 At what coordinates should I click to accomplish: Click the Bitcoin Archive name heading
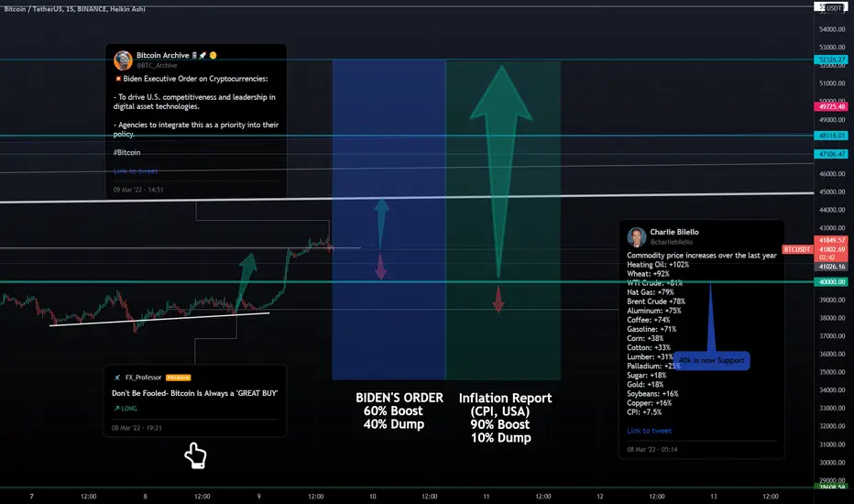[x=163, y=55]
